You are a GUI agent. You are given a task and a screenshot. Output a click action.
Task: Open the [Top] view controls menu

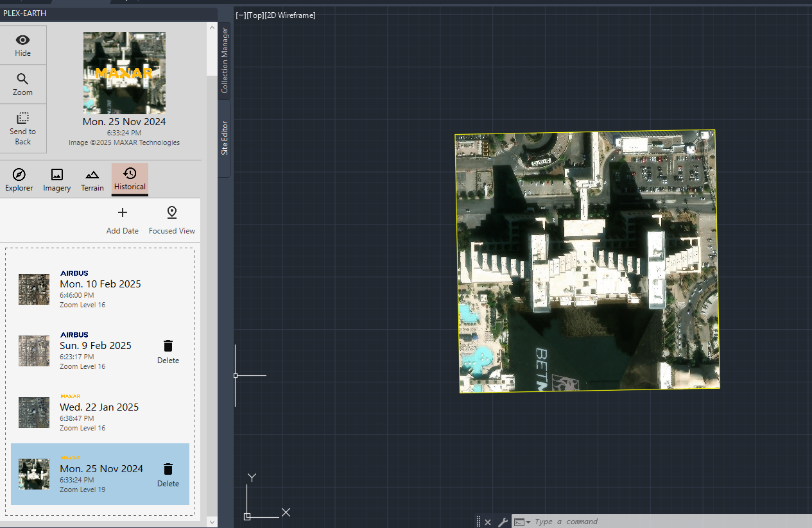pyautogui.click(x=255, y=15)
